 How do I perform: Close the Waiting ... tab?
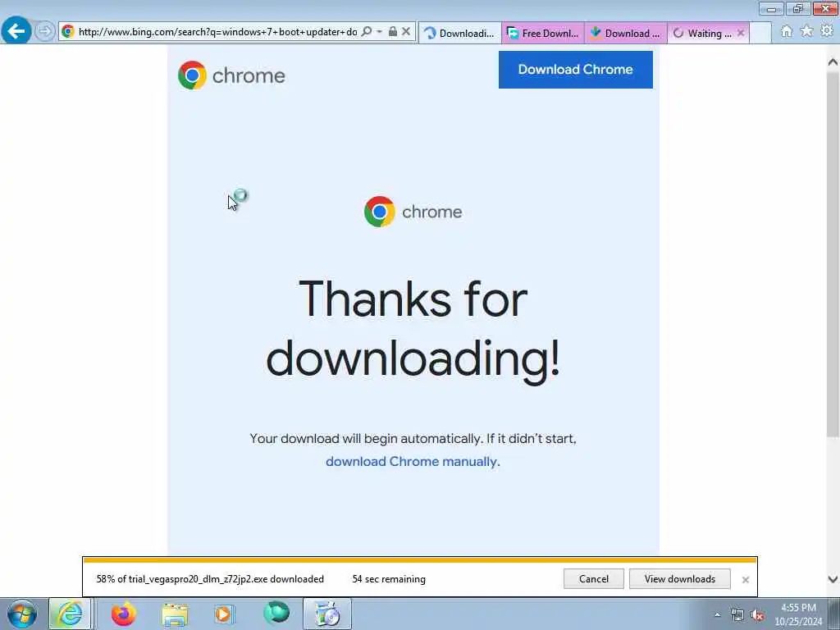tap(741, 33)
